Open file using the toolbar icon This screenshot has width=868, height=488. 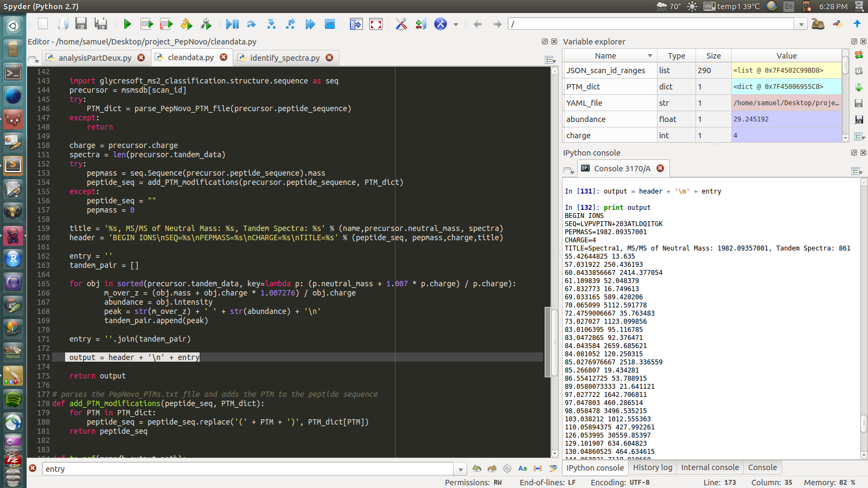coord(63,24)
